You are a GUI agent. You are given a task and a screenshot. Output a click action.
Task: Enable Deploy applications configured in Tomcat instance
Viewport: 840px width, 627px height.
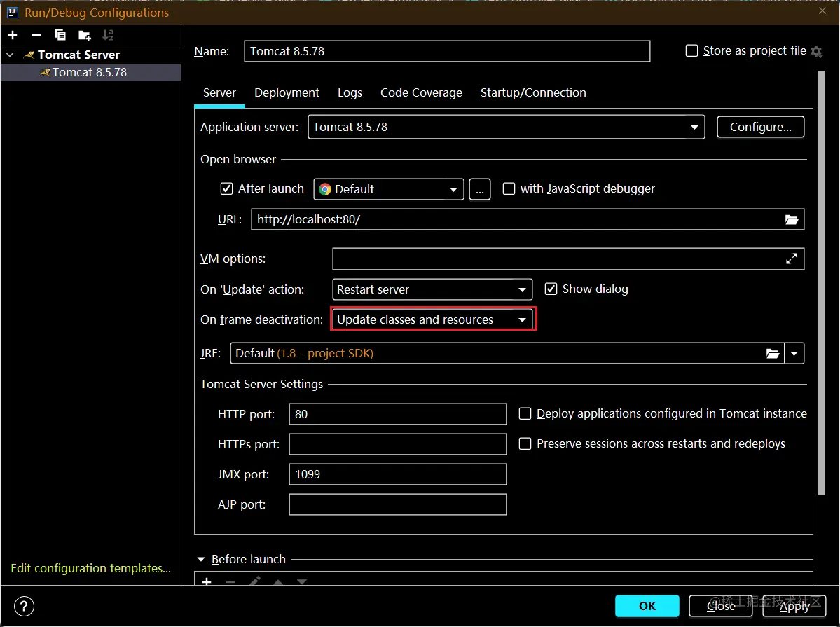pos(525,414)
